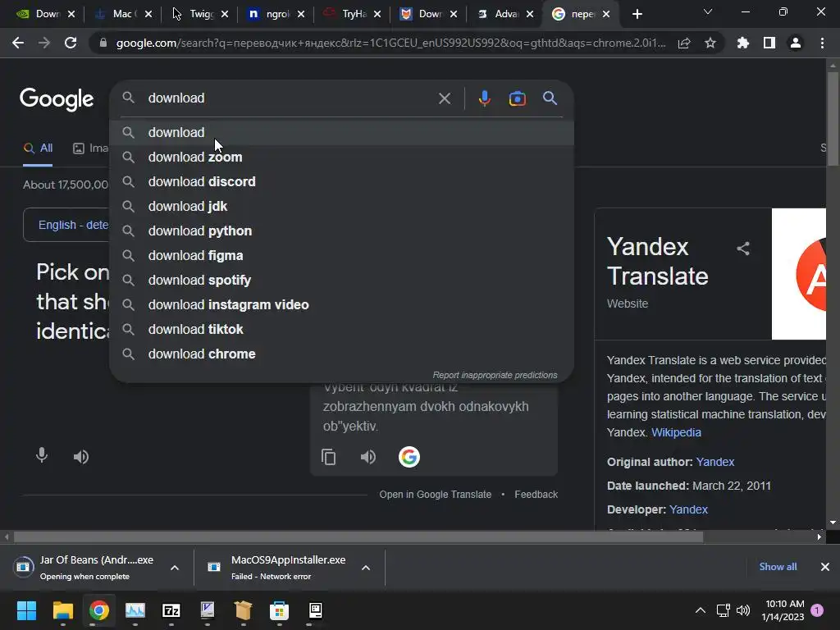This screenshot has width=840, height=630.
Task: Listen to source text speaker icon
Action: pos(81,457)
